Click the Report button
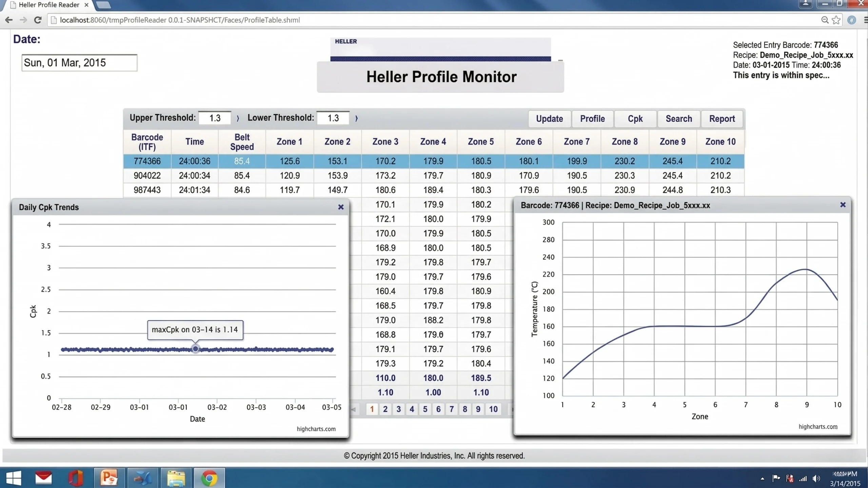Image resolution: width=868 pixels, height=488 pixels. click(722, 119)
